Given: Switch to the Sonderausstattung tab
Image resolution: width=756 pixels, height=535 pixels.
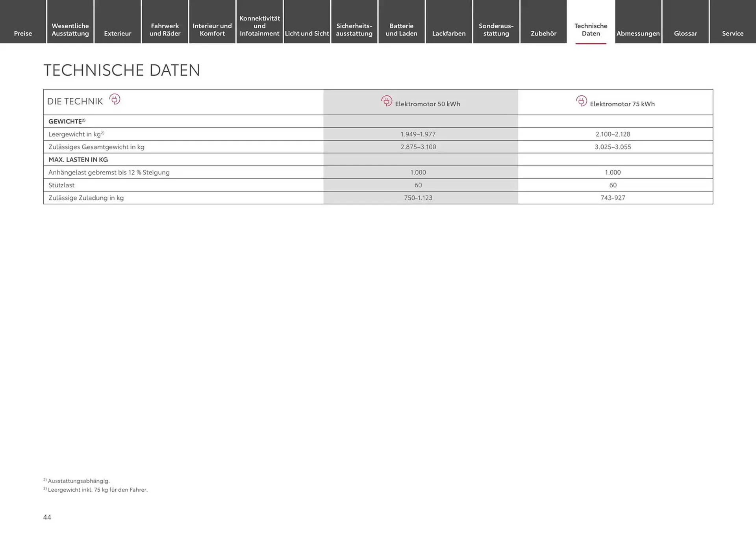Looking at the screenshot, I should pyautogui.click(x=496, y=30).
